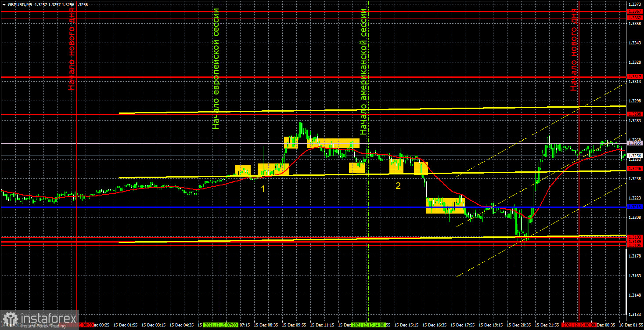Select the red 1.3362 price level tag
This screenshot has width=644, height=330.
635,18
